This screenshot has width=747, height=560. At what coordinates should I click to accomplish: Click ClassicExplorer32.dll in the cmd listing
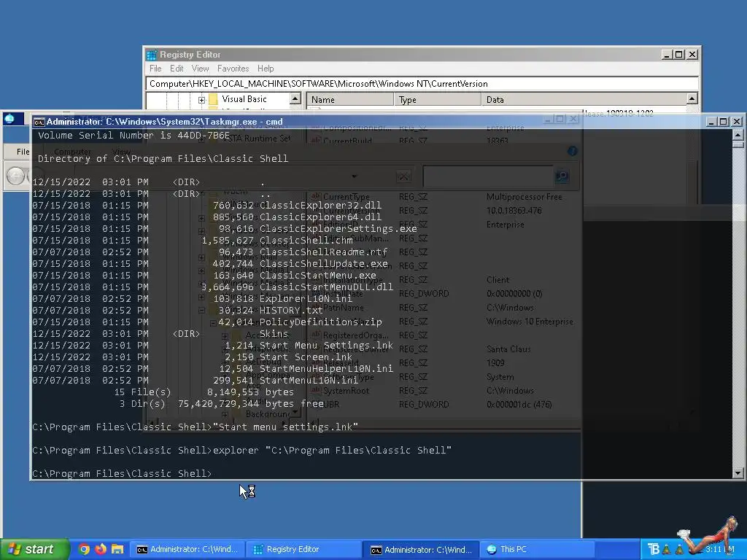320,205
